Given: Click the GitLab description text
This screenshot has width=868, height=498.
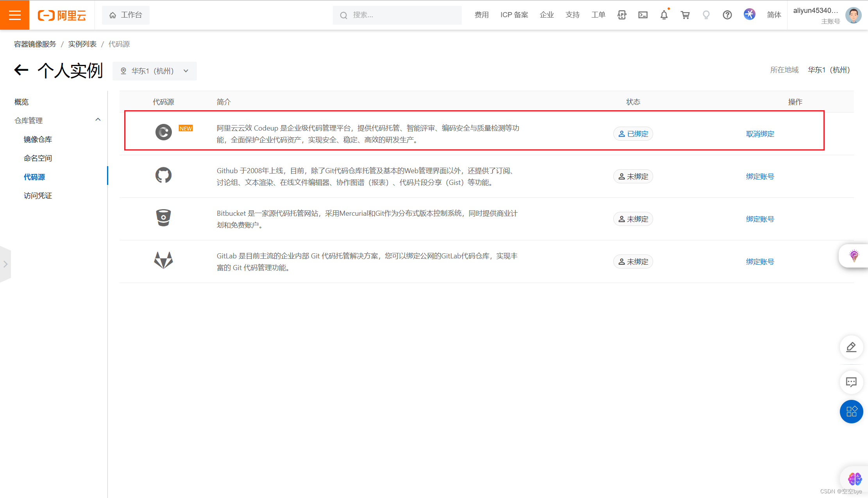Looking at the screenshot, I should pos(367,262).
